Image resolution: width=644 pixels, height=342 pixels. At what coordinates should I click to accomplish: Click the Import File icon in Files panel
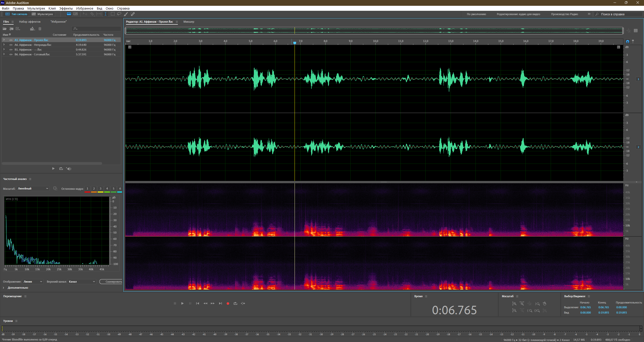click(11, 29)
